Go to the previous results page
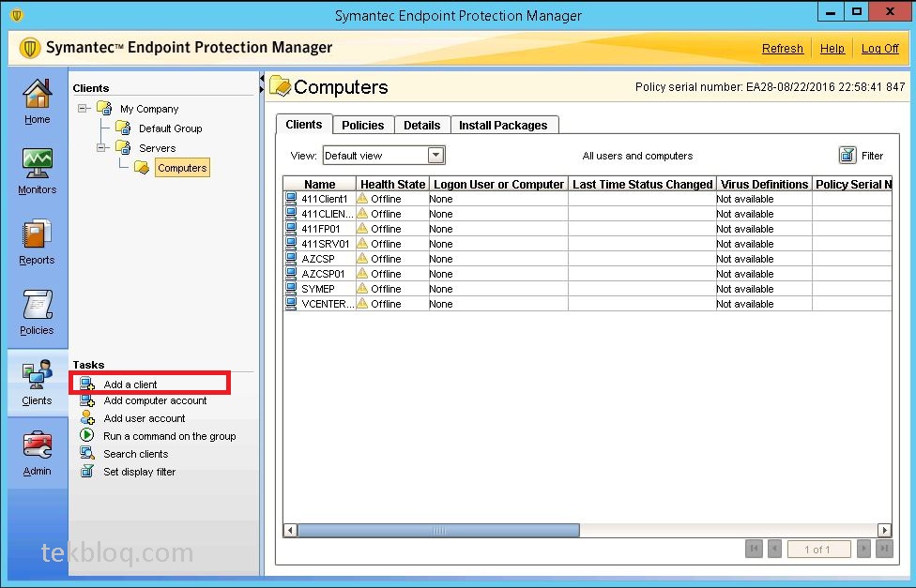 click(774, 549)
